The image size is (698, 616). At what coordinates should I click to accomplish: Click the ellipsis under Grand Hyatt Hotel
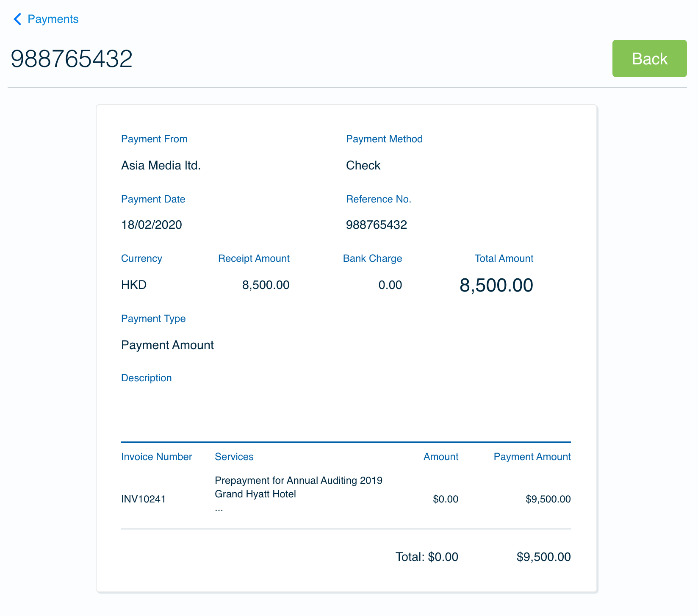(x=219, y=509)
